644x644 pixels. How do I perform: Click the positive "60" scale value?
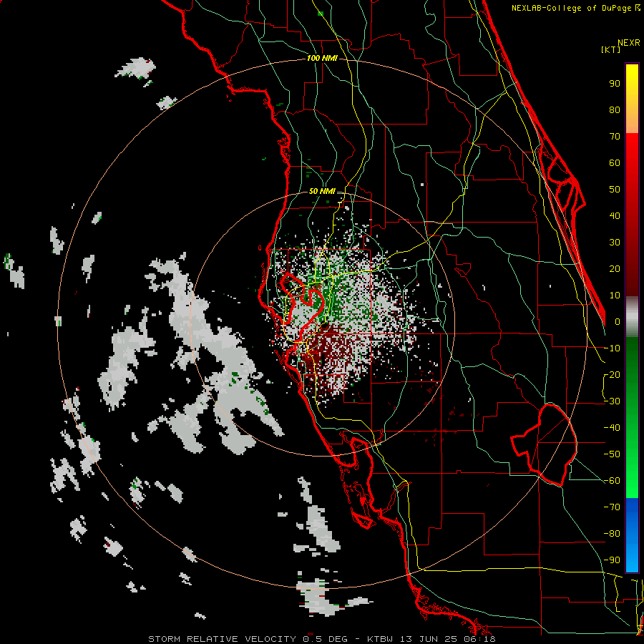point(615,163)
